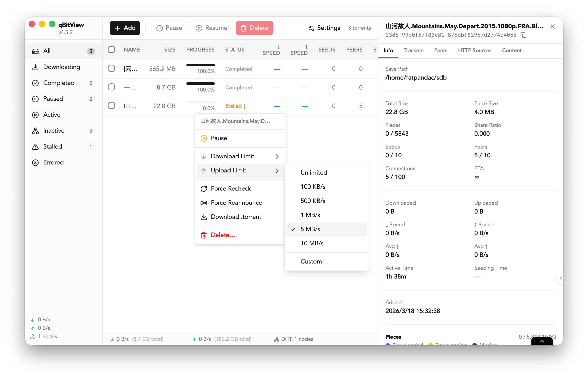
Task: Check the 565.2 MB torrent checkbox
Action: point(111,69)
